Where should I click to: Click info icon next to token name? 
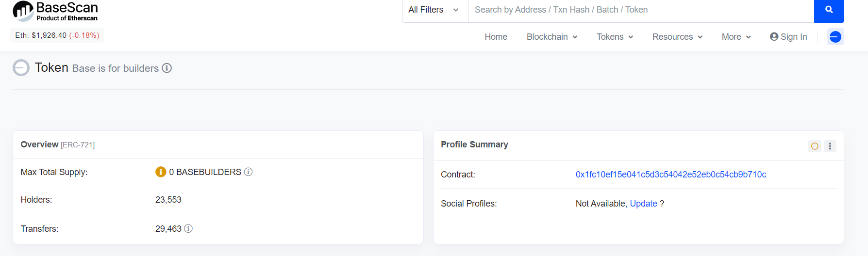tap(167, 68)
